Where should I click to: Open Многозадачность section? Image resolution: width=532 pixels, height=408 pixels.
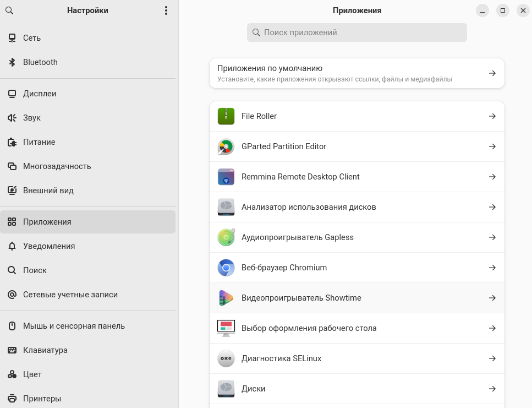[x=87, y=166]
